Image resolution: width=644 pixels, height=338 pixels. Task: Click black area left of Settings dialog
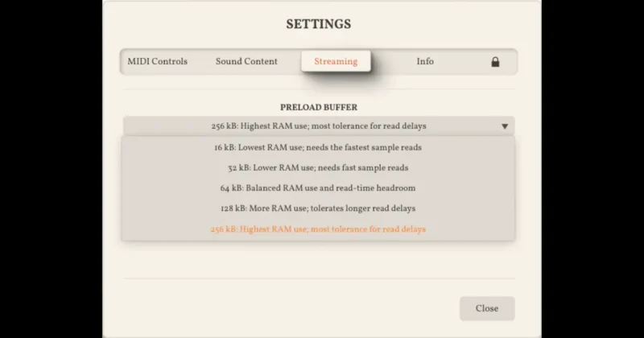(x=51, y=169)
